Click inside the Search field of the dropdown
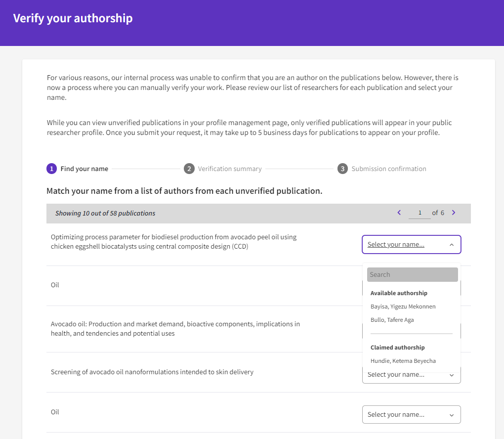 coord(412,274)
